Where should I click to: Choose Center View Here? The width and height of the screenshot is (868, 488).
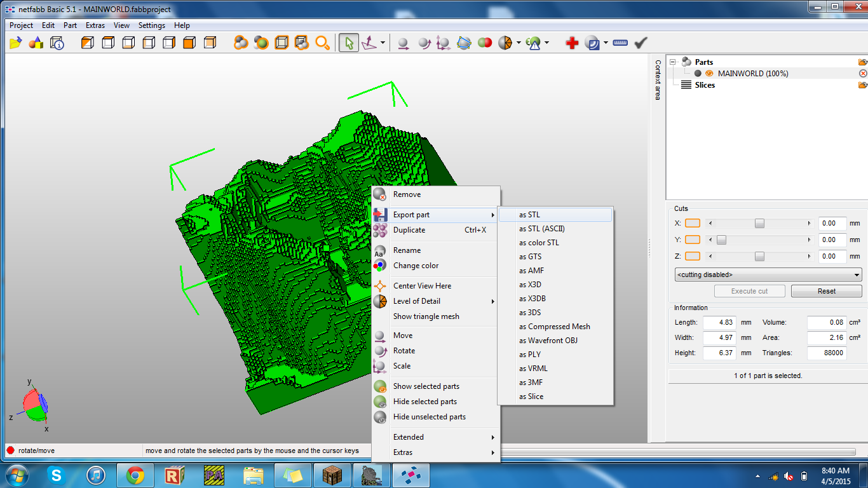point(436,286)
